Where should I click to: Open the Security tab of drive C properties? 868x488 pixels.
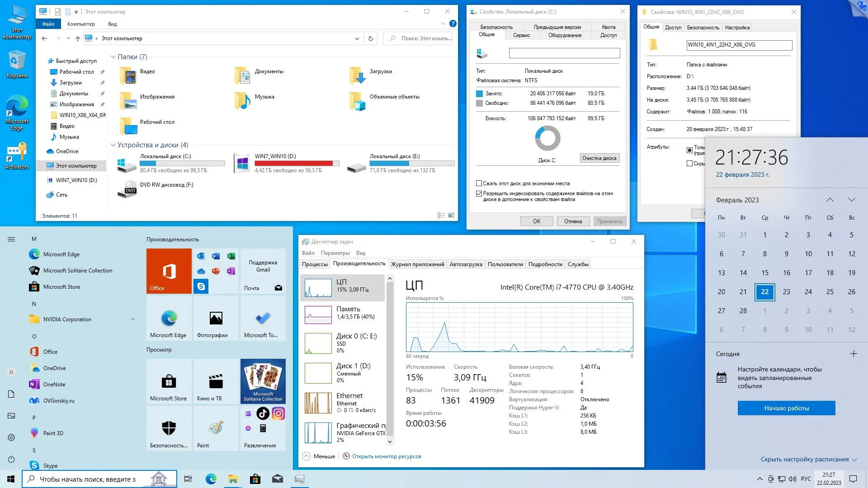click(x=496, y=27)
